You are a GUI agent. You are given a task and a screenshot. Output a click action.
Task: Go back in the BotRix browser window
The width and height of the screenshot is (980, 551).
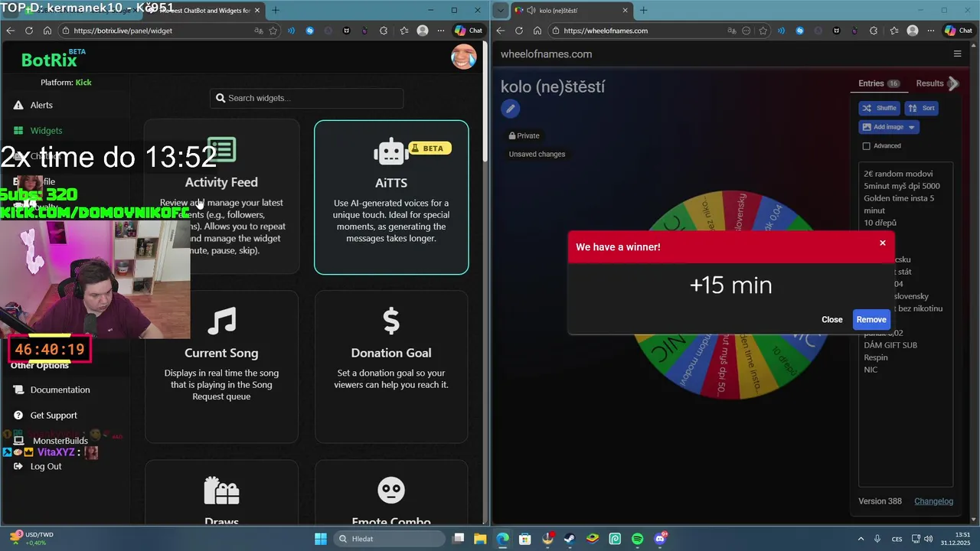point(11,31)
